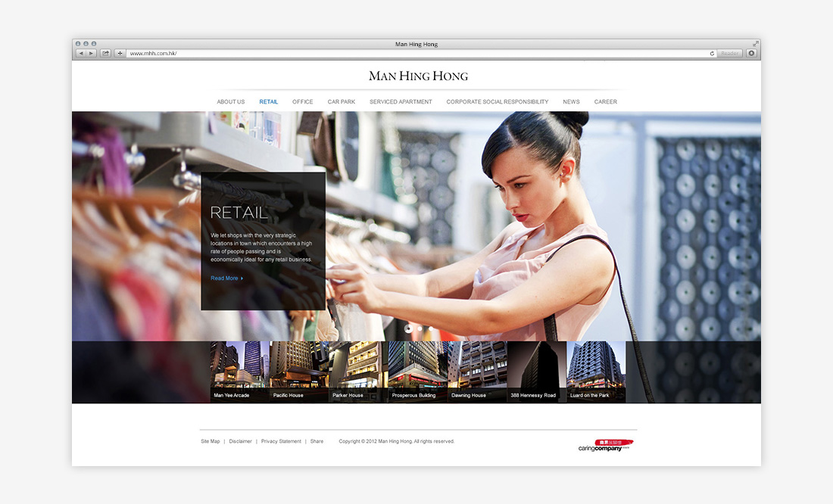The height and width of the screenshot is (504, 833).
Task: Select the third slideshow dot
Action: pos(430,328)
